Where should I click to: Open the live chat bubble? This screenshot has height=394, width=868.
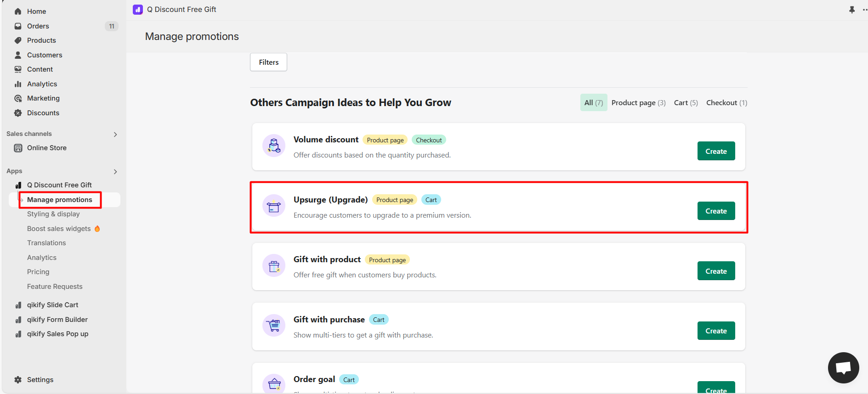[x=844, y=368]
